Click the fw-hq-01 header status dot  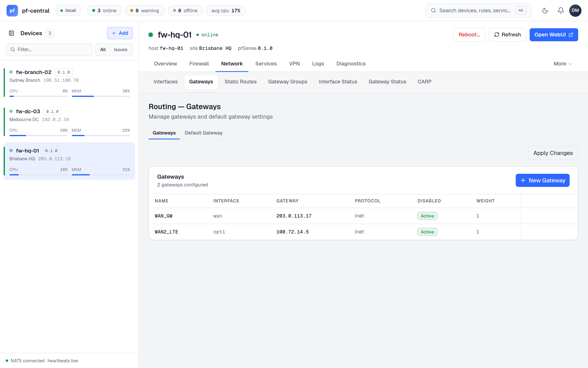(x=151, y=35)
